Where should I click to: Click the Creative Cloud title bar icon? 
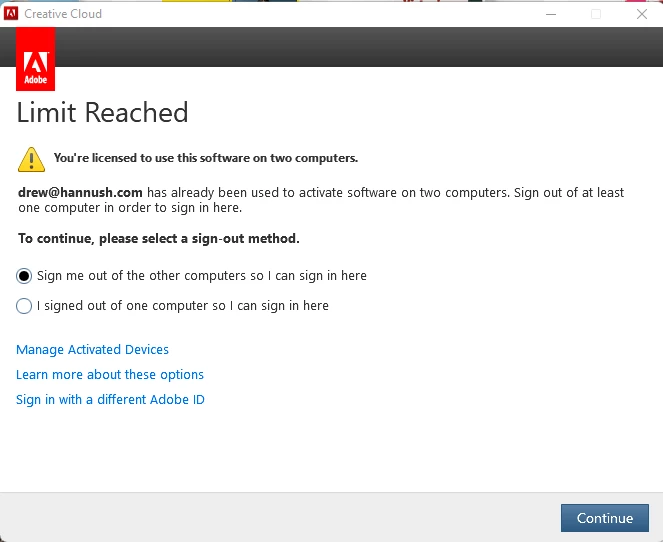pos(11,14)
